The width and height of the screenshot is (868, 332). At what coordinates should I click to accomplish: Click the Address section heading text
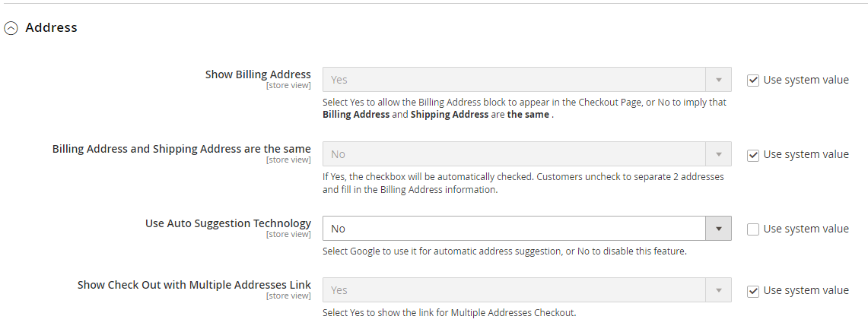(51, 27)
